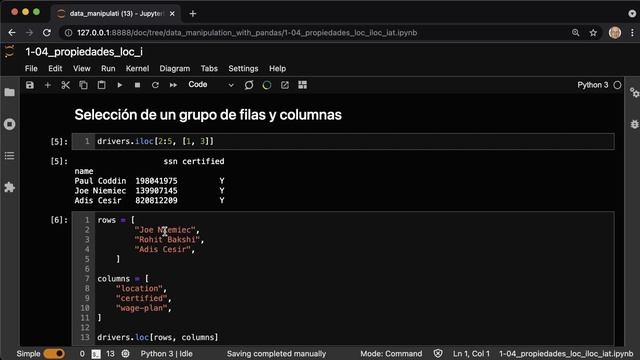This screenshot has width=640, height=360.
Task: Close the data_manipulati browser tab
Action: pyautogui.click(x=172, y=13)
